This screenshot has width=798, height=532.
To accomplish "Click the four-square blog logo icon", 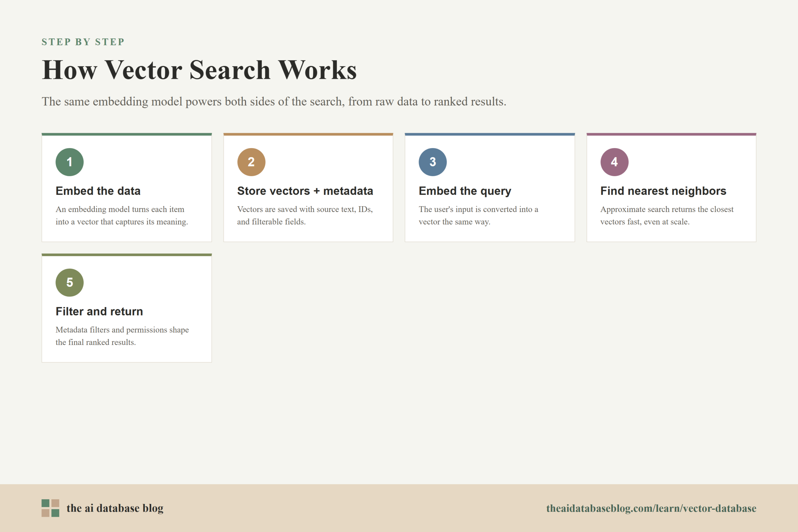I will 50,508.
